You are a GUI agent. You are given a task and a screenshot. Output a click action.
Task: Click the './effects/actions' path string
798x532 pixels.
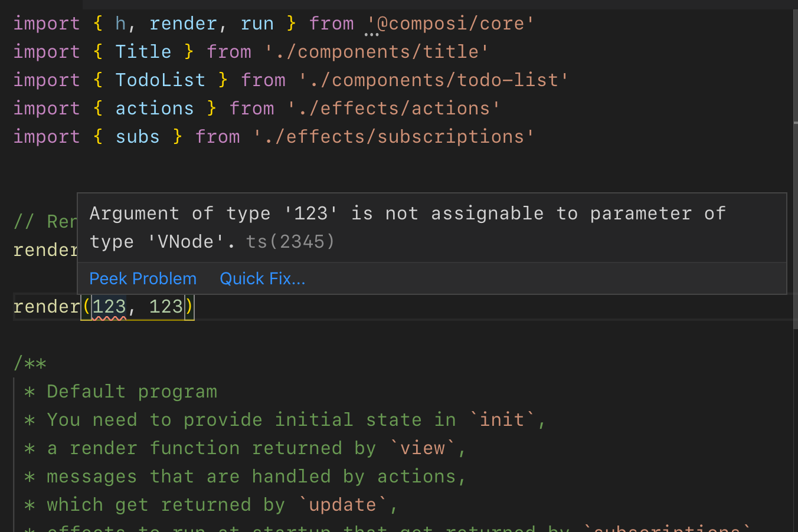pos(394,109)
